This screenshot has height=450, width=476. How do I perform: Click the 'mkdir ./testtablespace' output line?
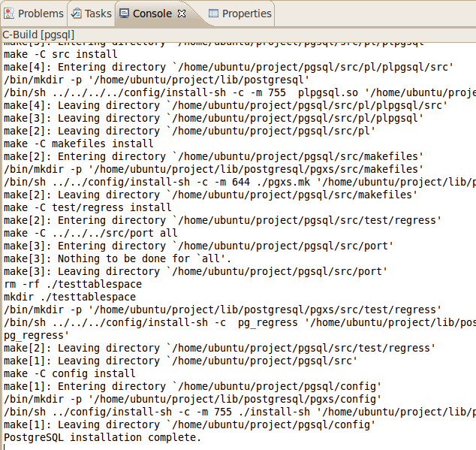(71, 297)
